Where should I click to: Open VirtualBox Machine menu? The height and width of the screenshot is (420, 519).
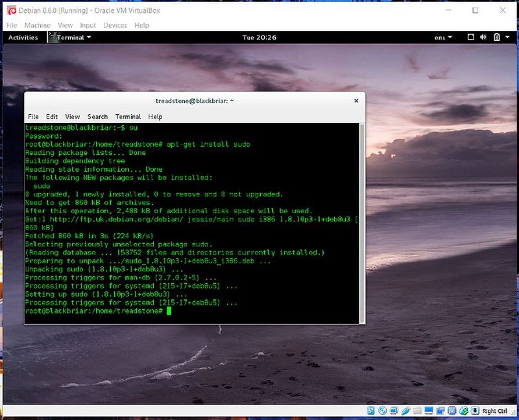[38, 25]
